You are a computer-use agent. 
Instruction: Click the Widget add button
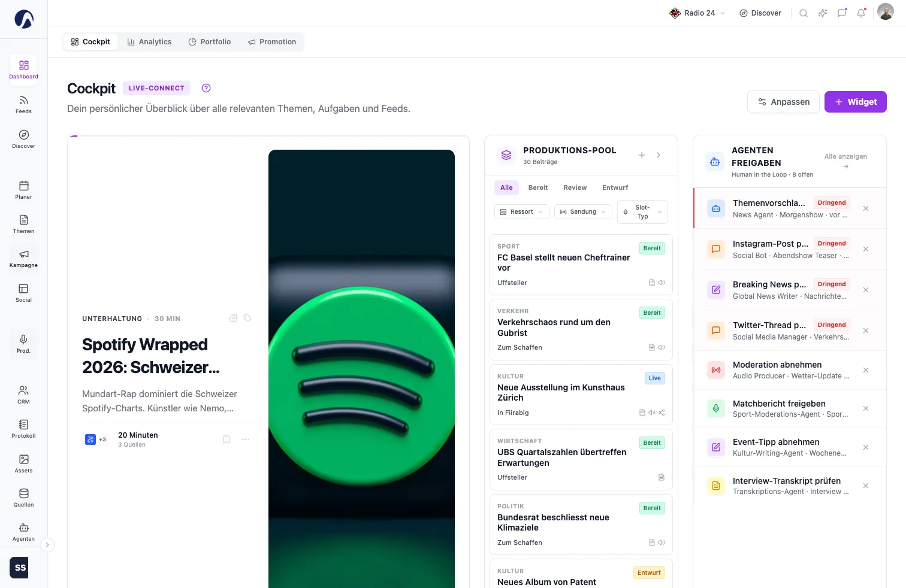856,102
